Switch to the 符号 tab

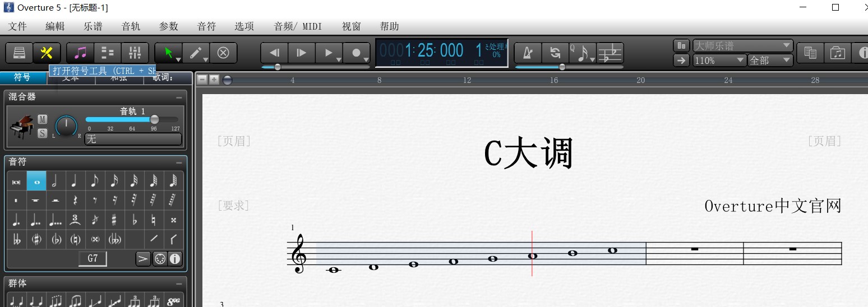[x=22, y=77]
